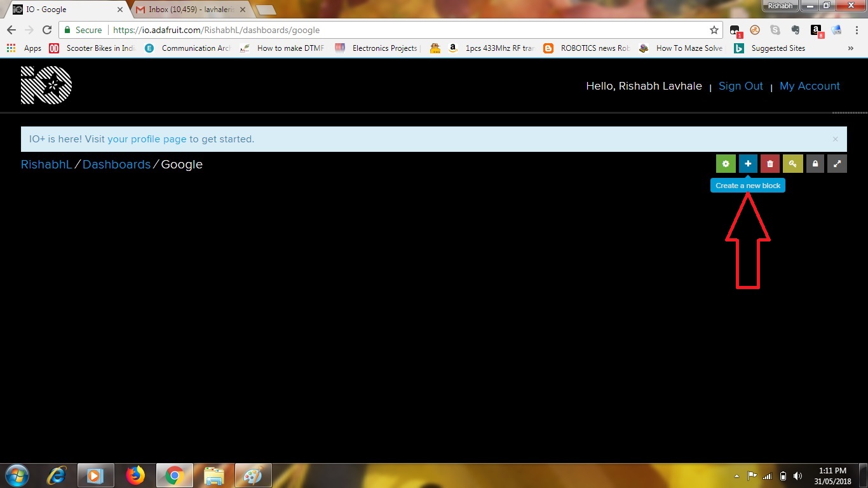The width and height of the screenshot is (868, 488).
Task: Delete the dashboard using the red trash icon
Action: (x=770, y=164)
